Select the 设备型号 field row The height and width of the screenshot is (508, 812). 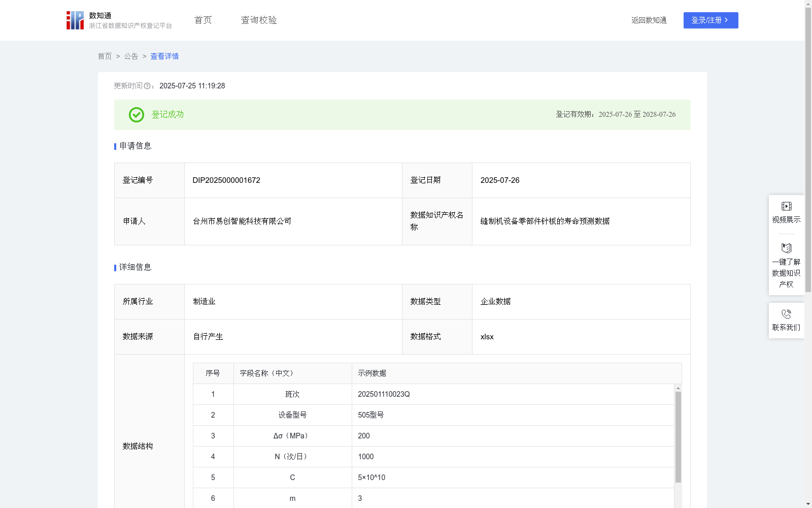click(433, 415)
